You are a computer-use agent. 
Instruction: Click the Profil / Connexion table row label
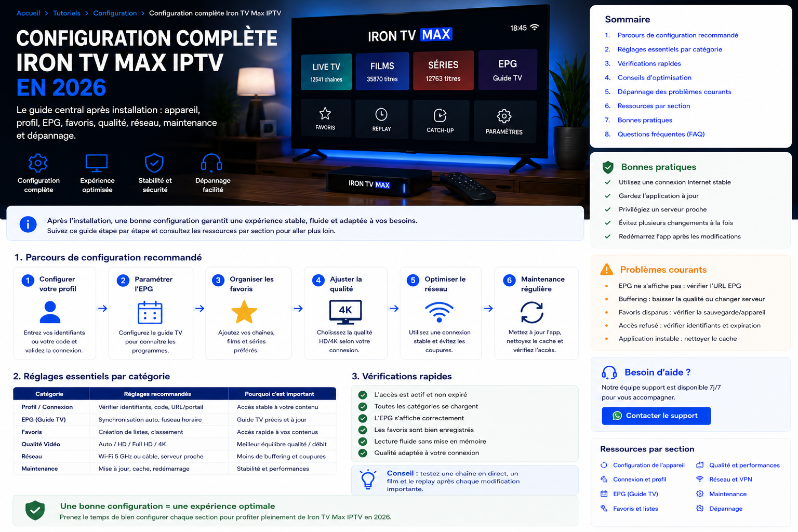(47, 407)
